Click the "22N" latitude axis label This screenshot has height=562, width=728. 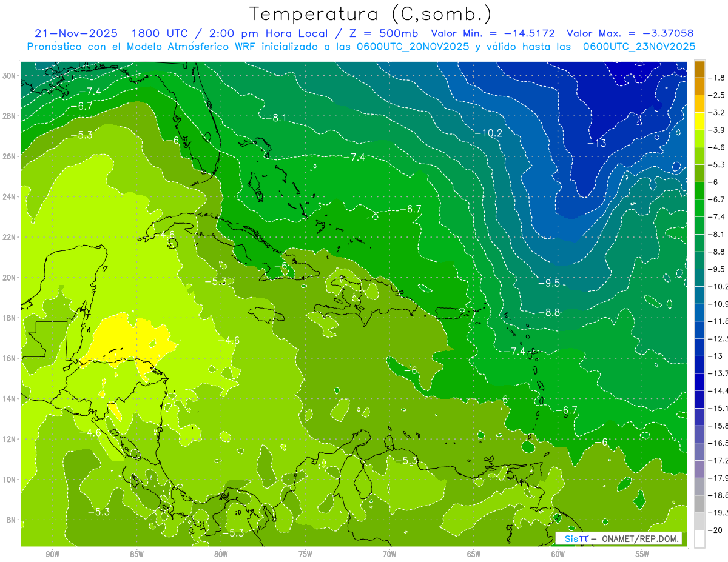click(10, 236)
